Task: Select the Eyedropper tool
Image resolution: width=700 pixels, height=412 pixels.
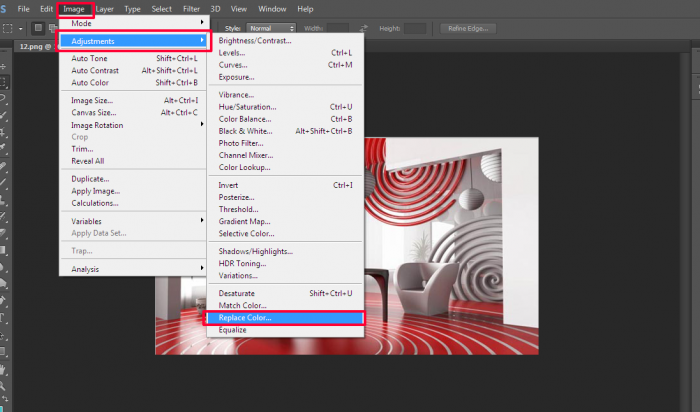Action: 4,147
